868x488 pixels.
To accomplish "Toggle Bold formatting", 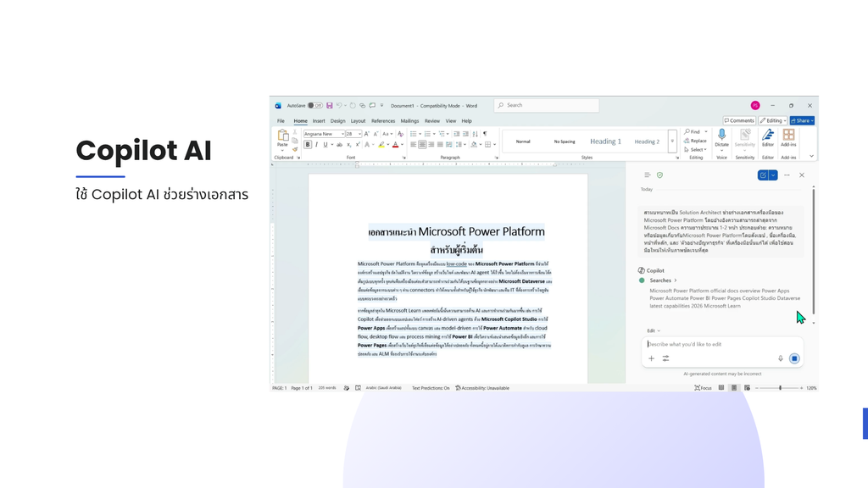I will click(x=308, y=145).
